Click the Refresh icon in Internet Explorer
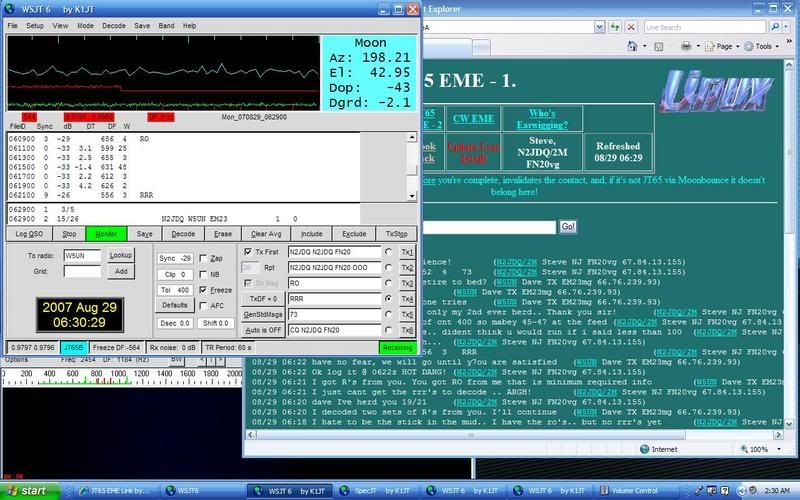 click(615, 27)
